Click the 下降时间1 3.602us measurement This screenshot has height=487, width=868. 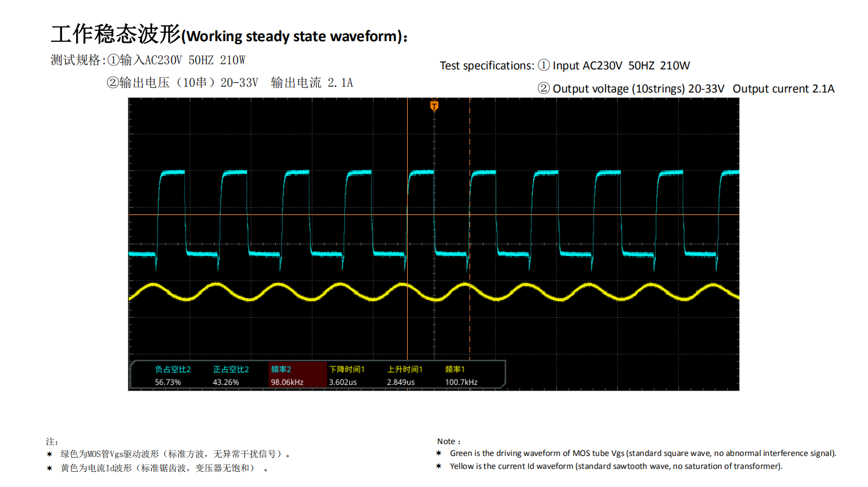(x=346, y=376)
